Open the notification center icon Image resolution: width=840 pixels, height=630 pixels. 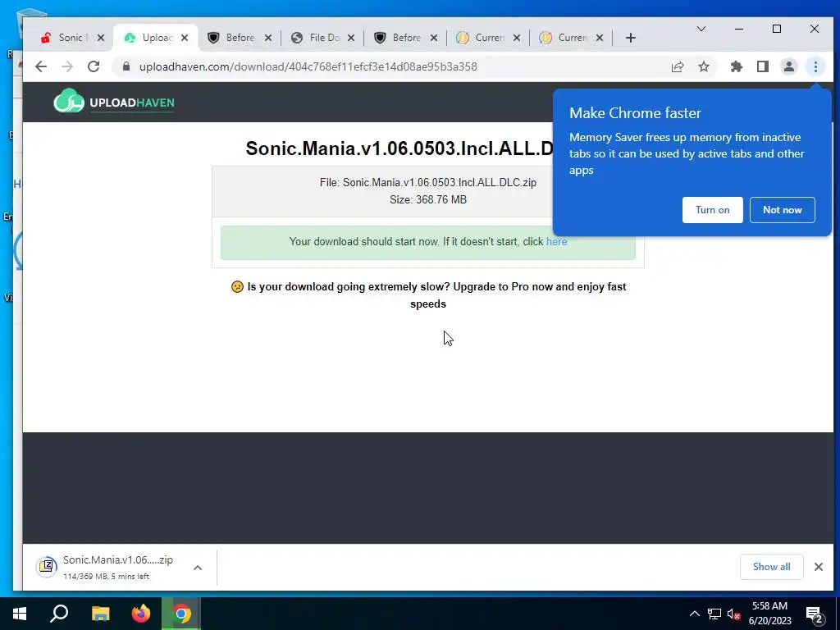[x=815, y=614]
